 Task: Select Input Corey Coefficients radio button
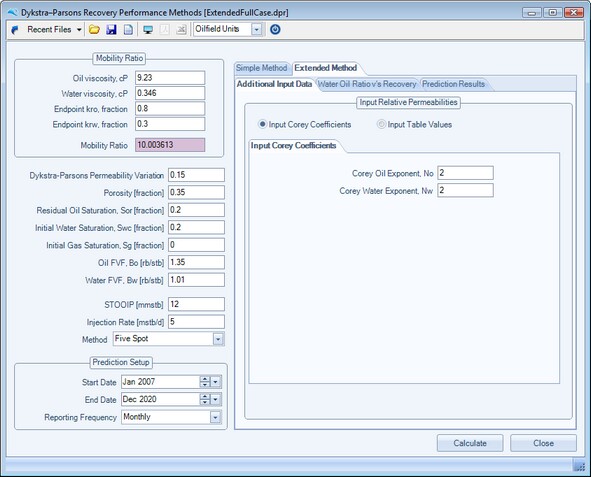[x=262, y=124]
